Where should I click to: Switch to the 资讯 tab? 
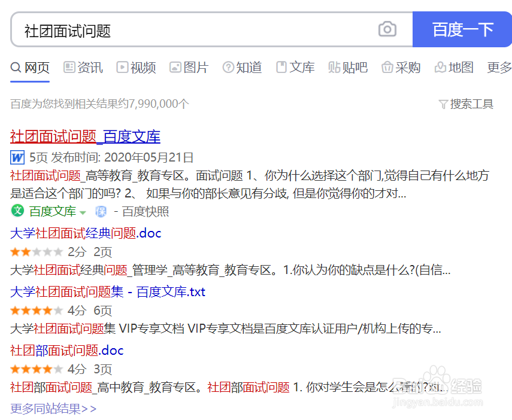click(x=83, y=68)
